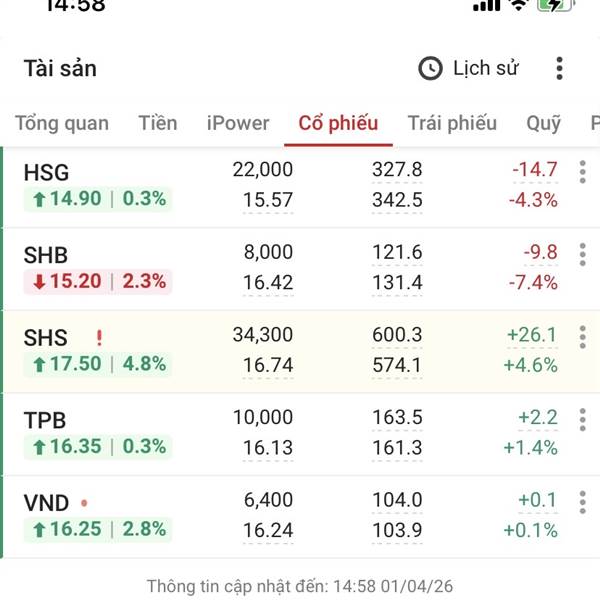Image resolution: width=600 pixels, height=600 pixels.
Task: Open three-dot menu for SHS row
Action: tap(582, 337)
